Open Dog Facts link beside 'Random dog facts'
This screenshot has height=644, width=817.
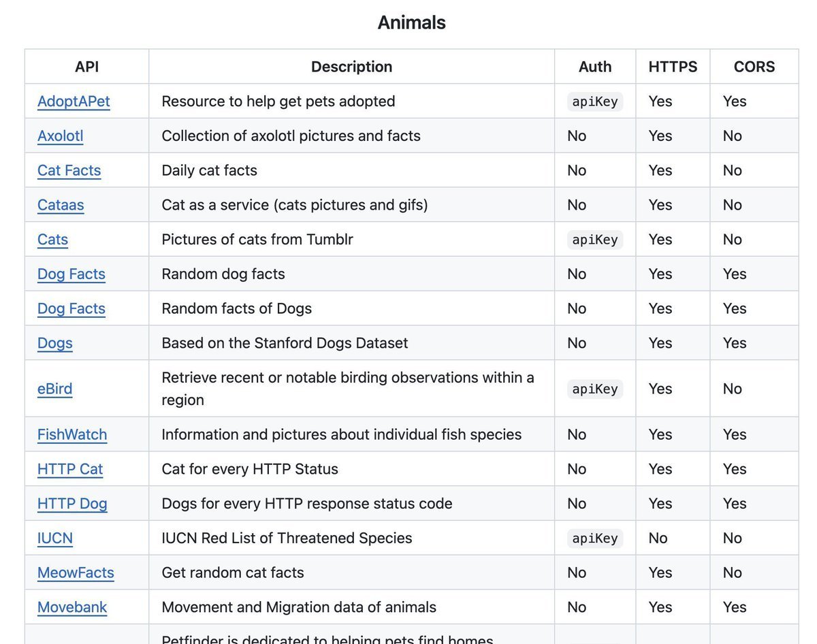[71, 274]
